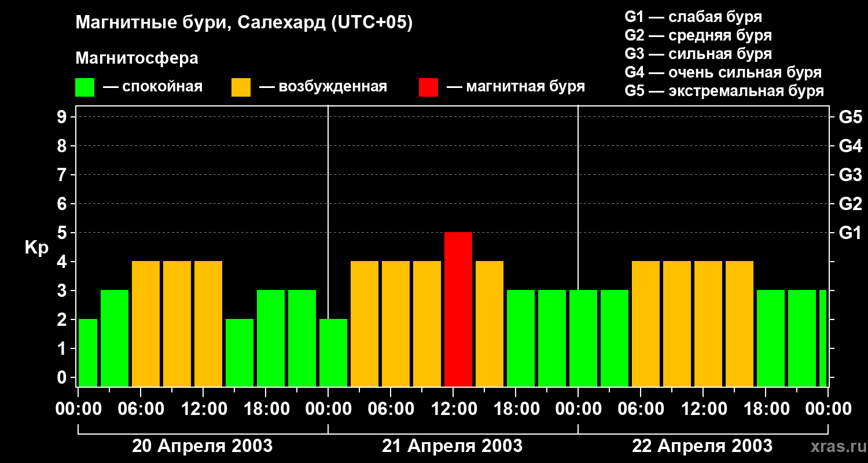This screenshot has width=868, height=463.
Task: Click the '21 Апреля 2003' date label
Action: click(x=453, y=446)
